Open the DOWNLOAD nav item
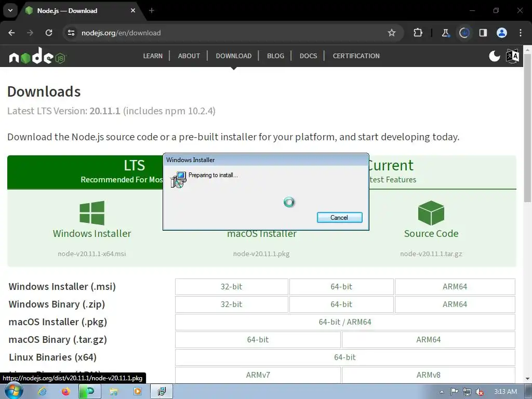This screenshot has width=532, height=399. (234, 56)
